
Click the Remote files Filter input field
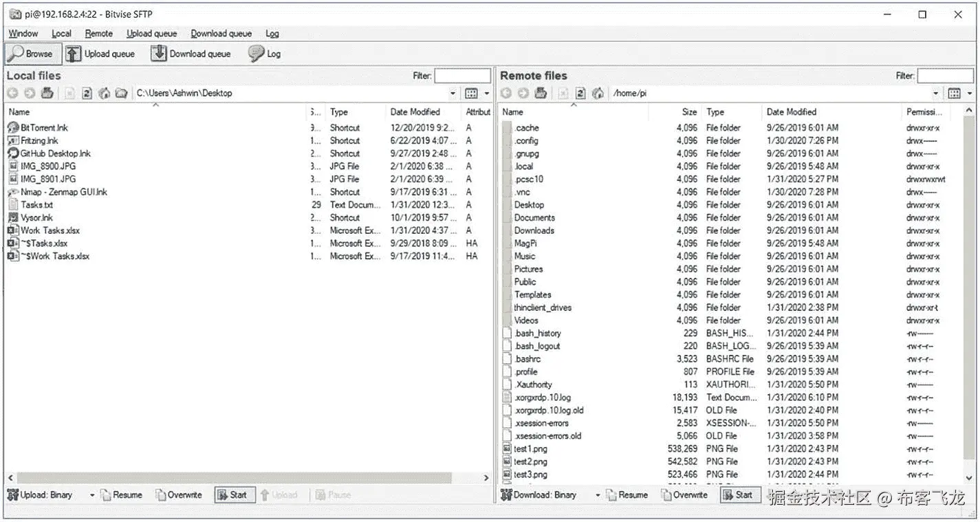point(947,76)
